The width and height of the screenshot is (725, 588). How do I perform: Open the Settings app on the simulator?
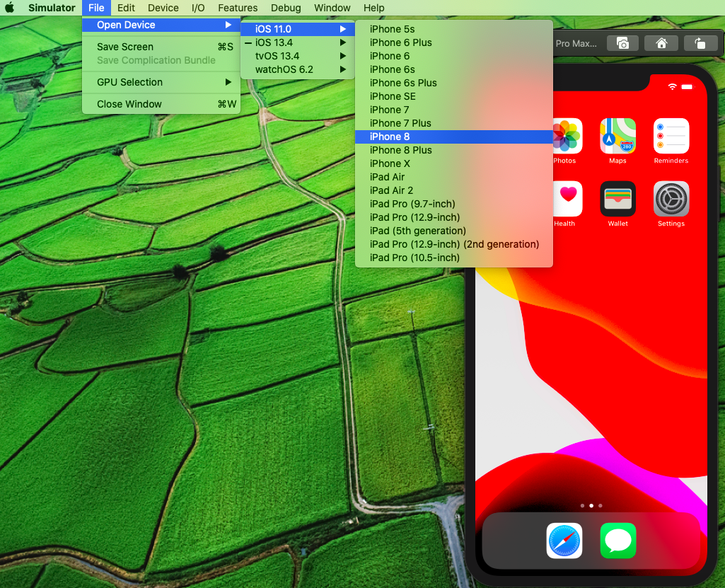[671, 198]
